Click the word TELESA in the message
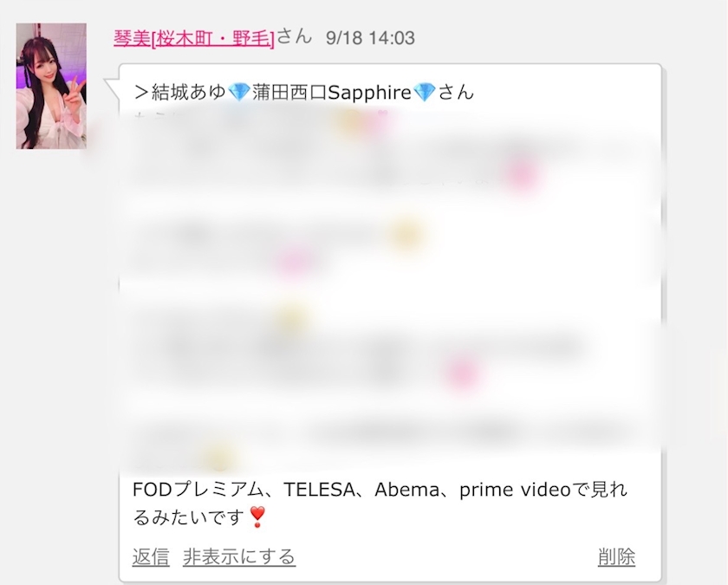728x585 pixels. coord(320,490)
